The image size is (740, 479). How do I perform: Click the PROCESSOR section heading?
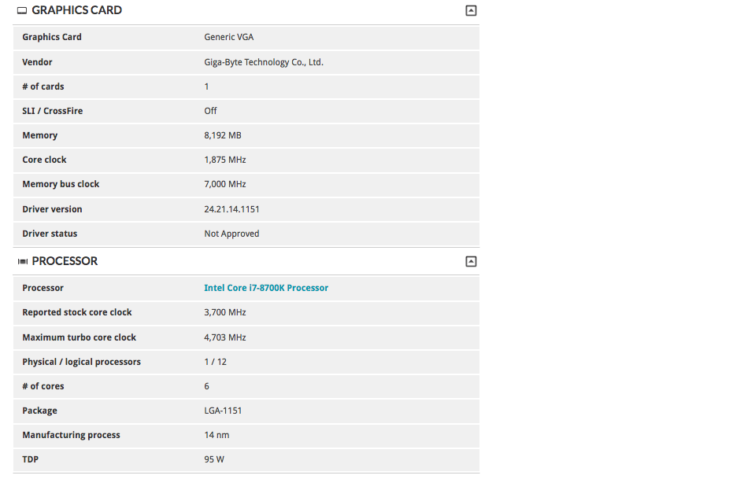(x=65, y=261)
